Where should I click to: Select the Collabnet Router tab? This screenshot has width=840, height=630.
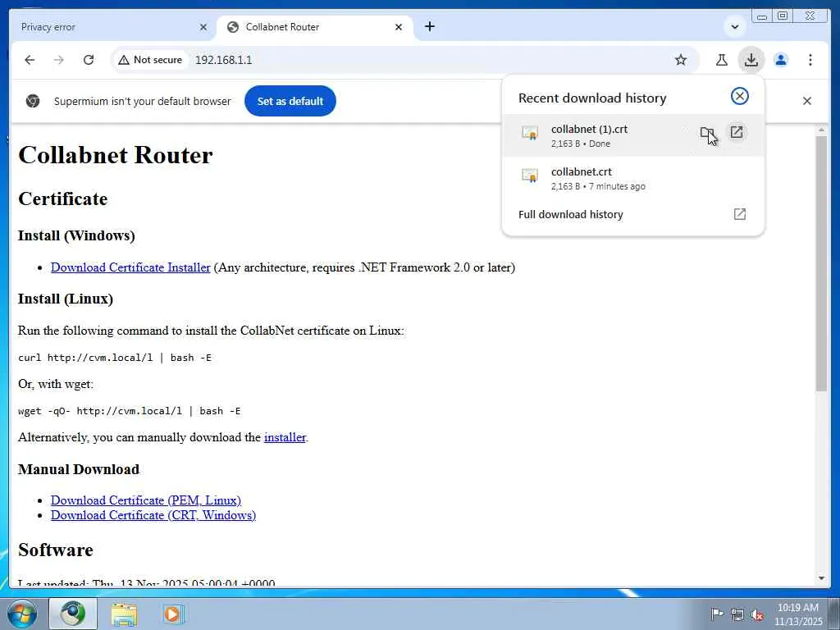313,27
